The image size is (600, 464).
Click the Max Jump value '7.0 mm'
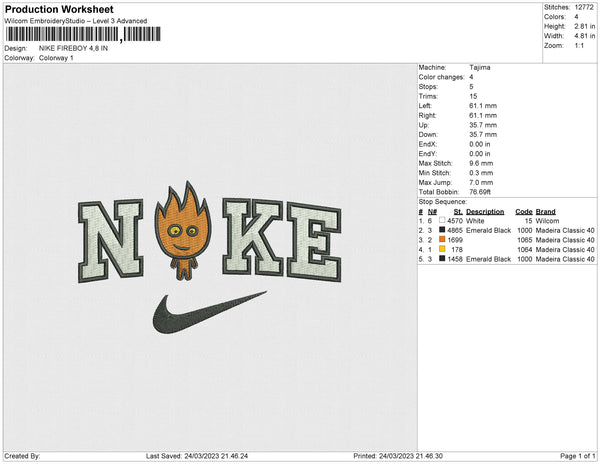481,182
